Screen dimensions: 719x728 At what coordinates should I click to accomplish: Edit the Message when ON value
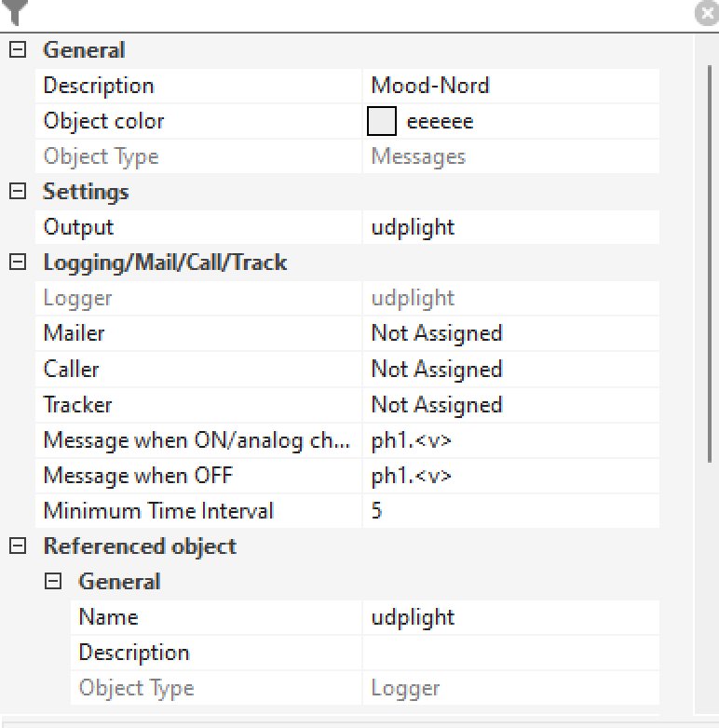pyautogui.click(x=509, y=440)
